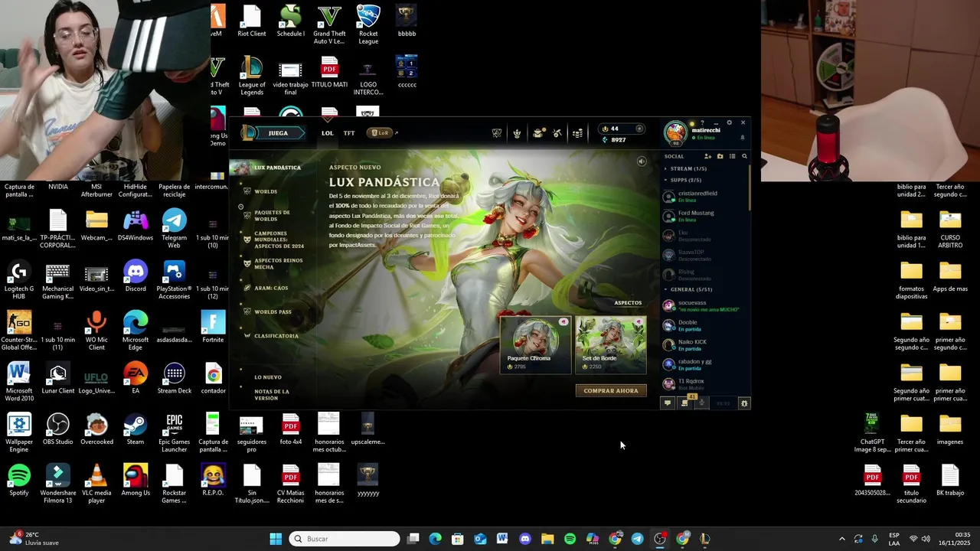Open the Fortnite desktop shortcut
Screen dimensions: 980x551
pos(213,328)
